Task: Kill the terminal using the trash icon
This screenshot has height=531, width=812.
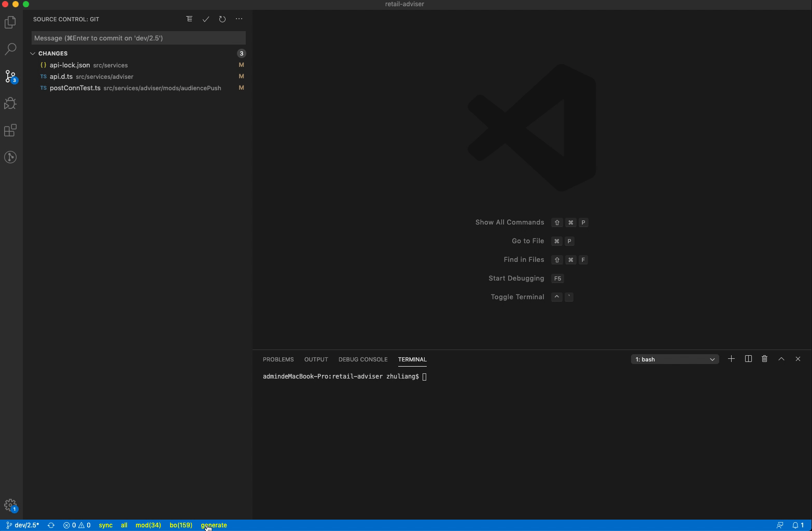Action: [764, 359]
